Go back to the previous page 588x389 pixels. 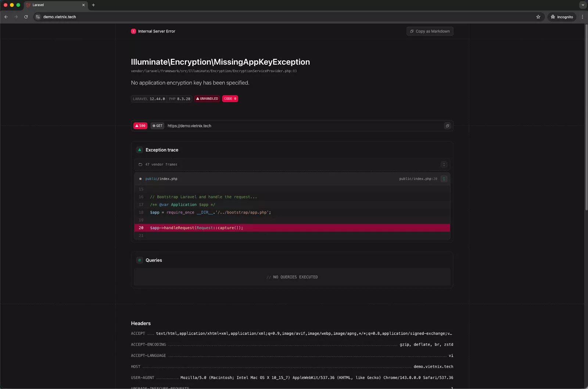pos(6,17)
